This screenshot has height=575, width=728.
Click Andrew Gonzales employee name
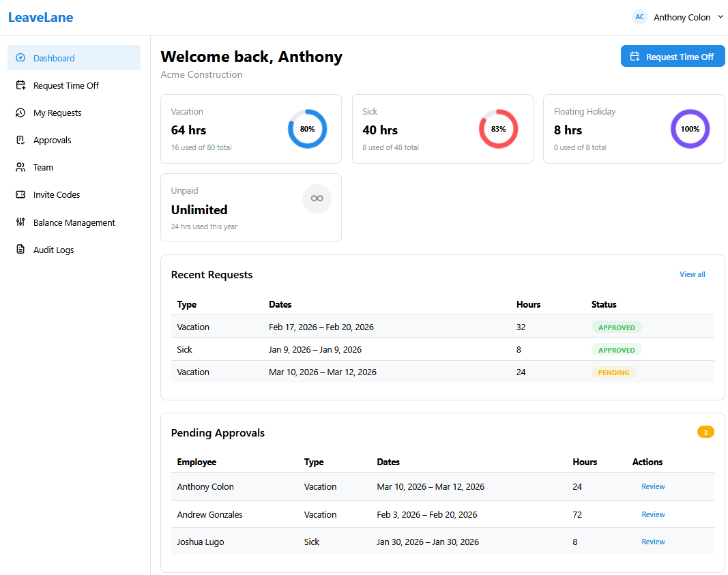click(x=210, y=515)
